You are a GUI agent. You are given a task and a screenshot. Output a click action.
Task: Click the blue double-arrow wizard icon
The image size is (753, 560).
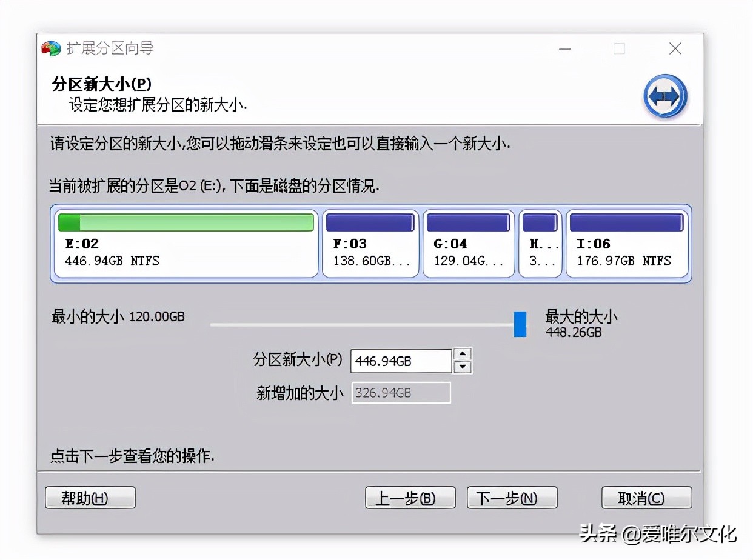click(x=665, y=97)
